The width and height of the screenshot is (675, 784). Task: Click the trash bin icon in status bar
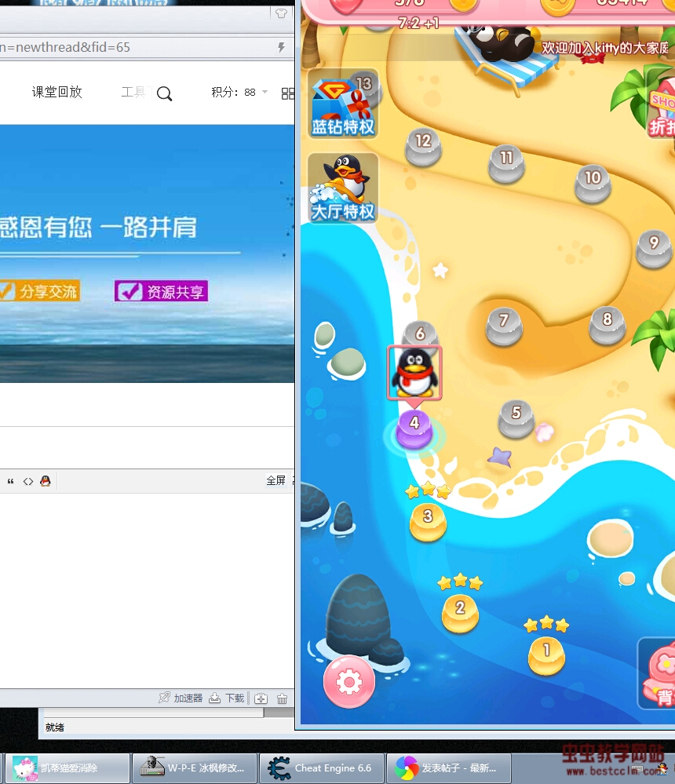282,698
